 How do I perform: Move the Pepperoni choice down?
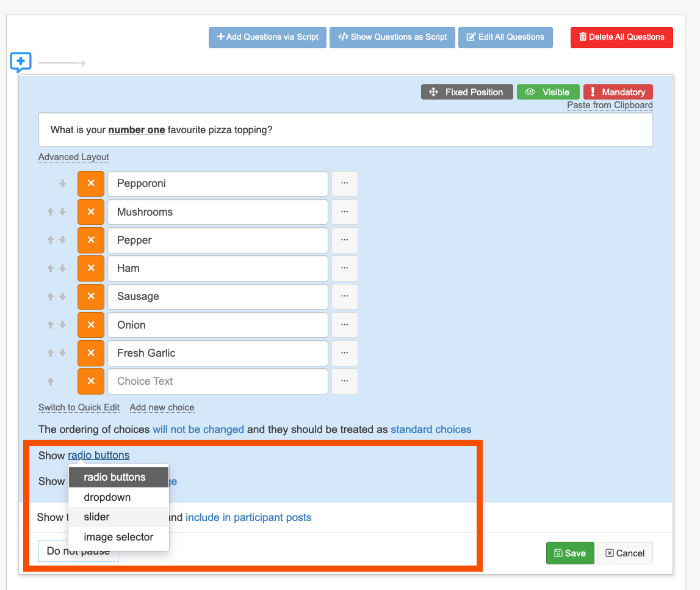pos(62,184)
